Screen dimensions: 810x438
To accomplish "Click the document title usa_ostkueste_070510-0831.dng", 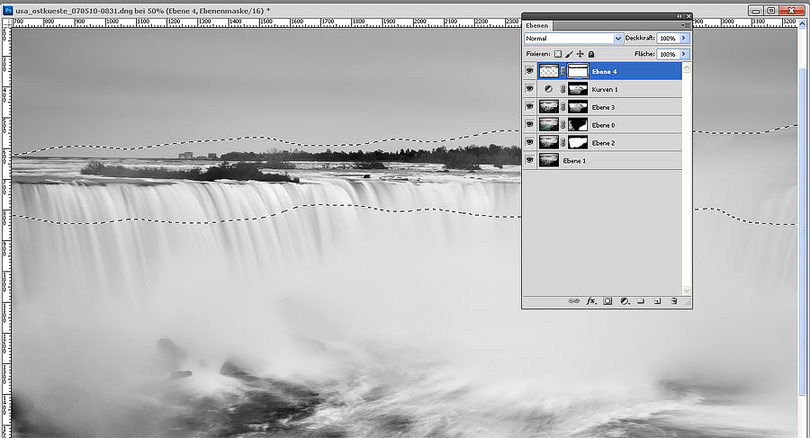I will point(73,10).
